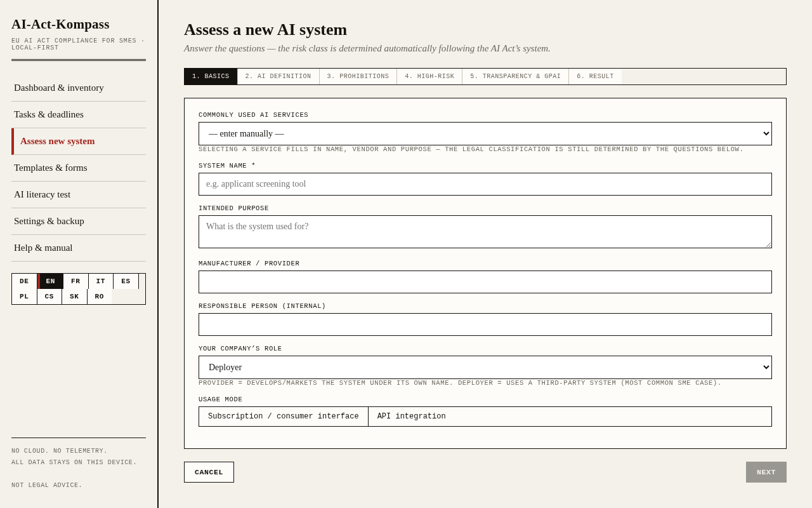Go to step 2. AI Definition
The image size is (812, 508).
pos(278,76)
